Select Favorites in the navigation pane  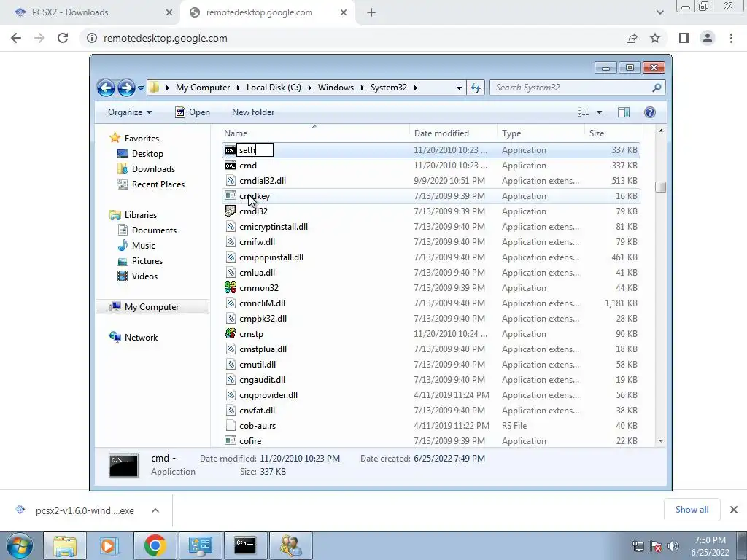coord(134,138)
